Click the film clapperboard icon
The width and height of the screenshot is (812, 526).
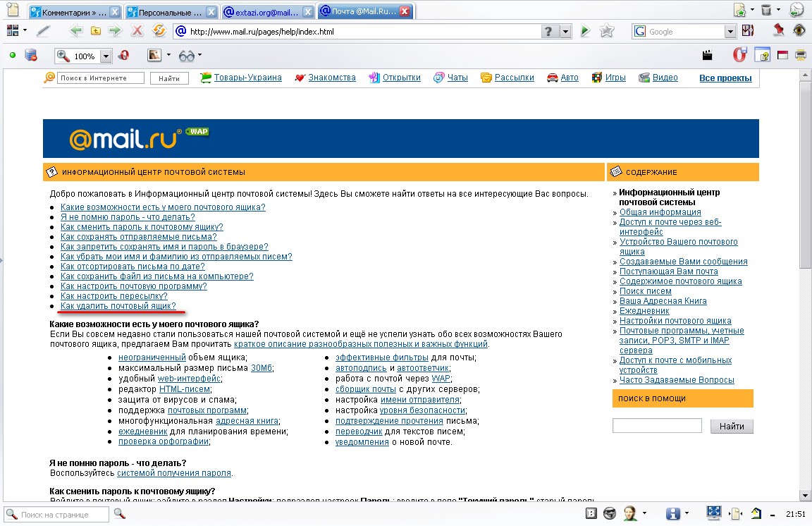tap(708, 55)
